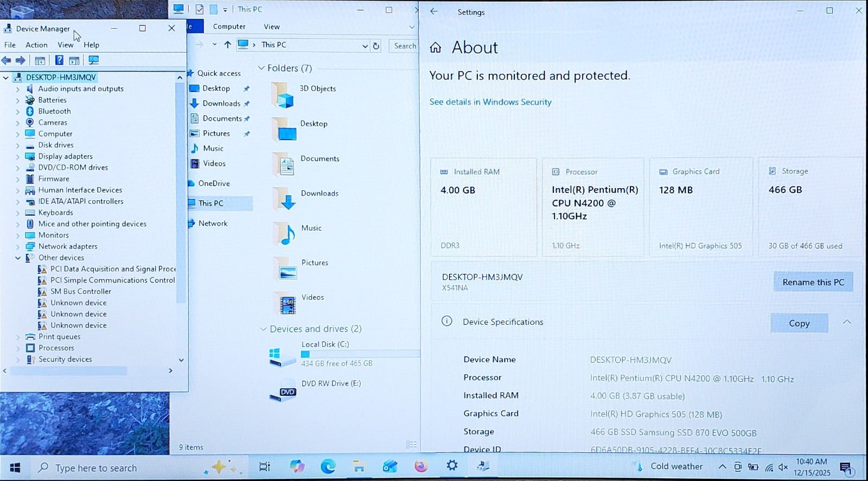The height and width of the screenshot is (481, 868).
Task: Open the notification center icon
Action: pyautogui.click(x=846, y=468)
